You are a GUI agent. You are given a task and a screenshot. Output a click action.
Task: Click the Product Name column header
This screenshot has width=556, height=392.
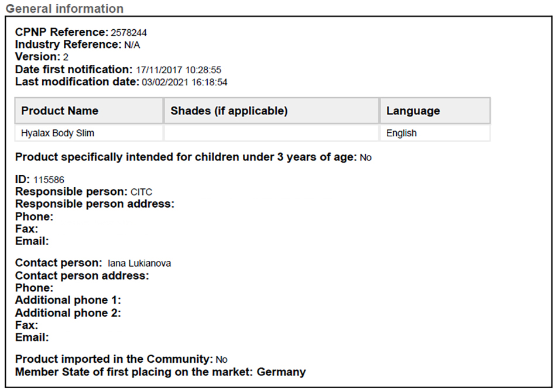[x=88, y=111]
